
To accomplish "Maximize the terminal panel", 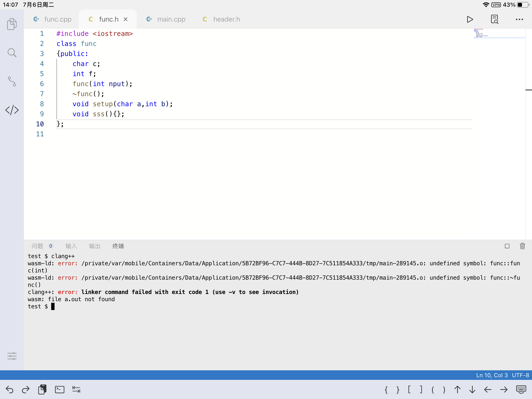I will 507,246.
